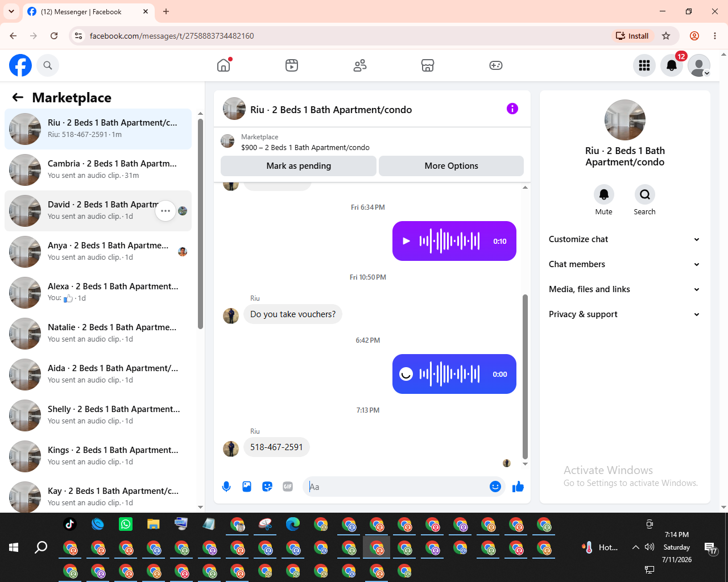This screenshot has width=728, height=582.
Task: Go to the Home feed icon
Action: point(224,65)
